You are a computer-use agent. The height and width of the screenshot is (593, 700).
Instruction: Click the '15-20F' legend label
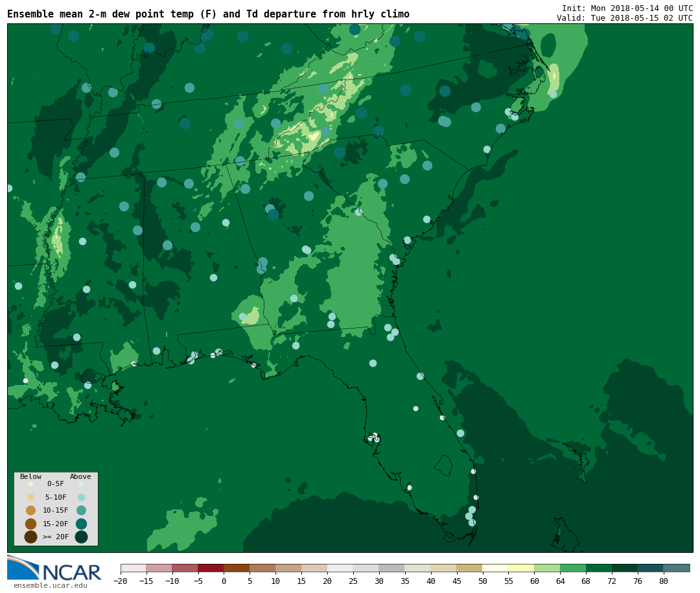pos(56,524)
